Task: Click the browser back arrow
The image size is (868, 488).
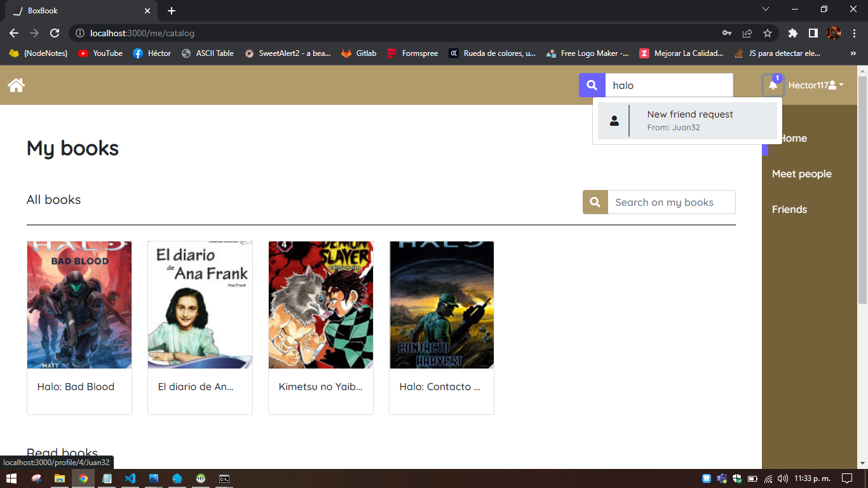Action: 14,33
